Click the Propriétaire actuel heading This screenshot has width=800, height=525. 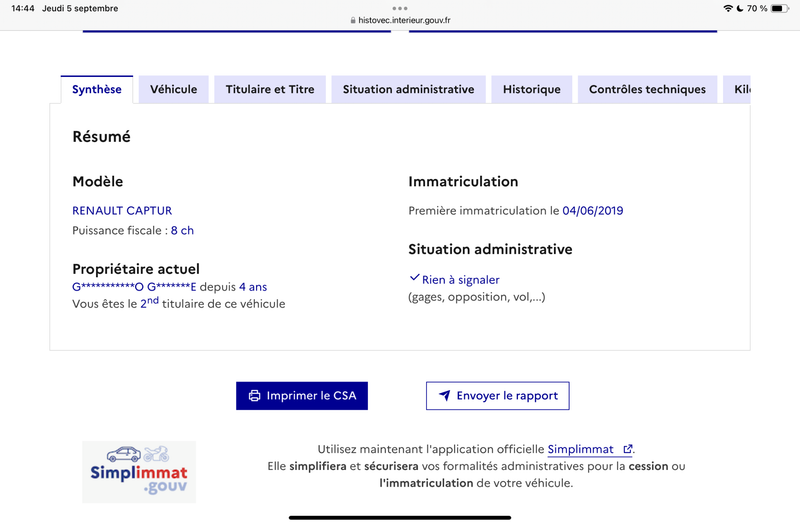(x=136, y=269)
